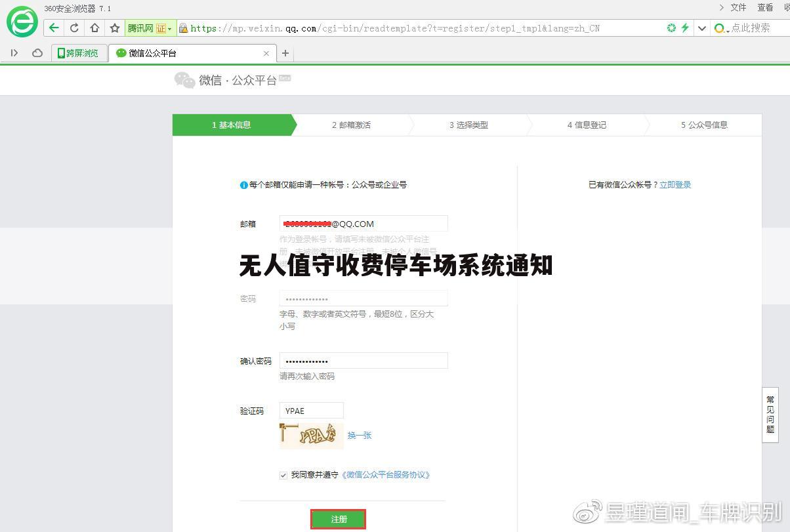Click the padlock security icon in address bar
This screenshot has height=532, width=790.
183,28
